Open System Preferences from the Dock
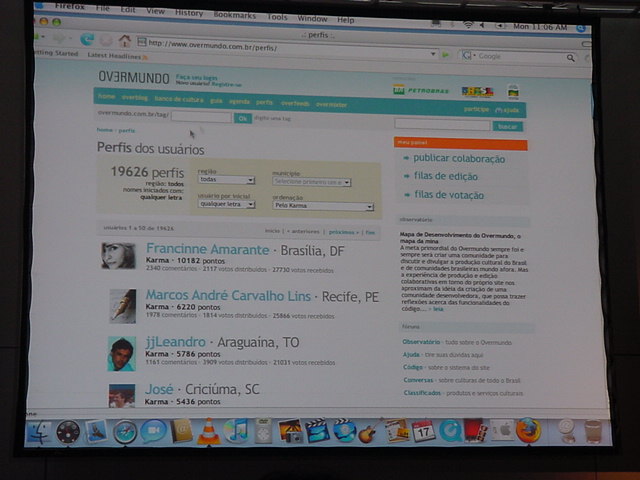 point(502,430)
